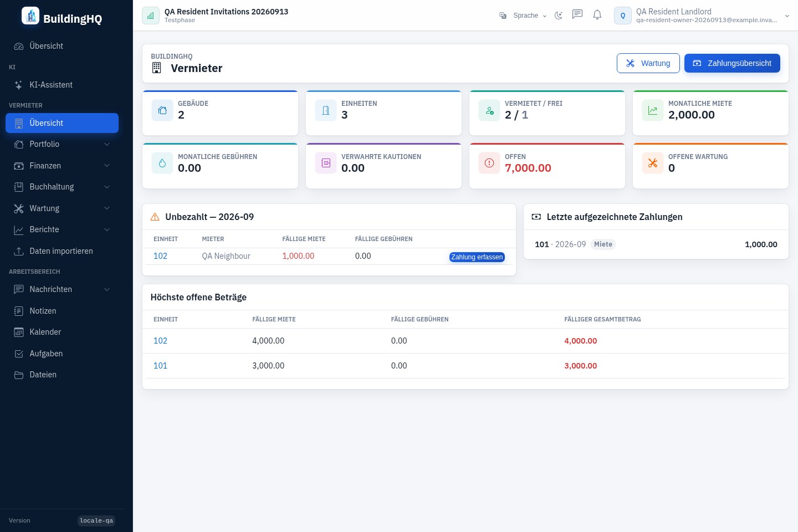Select Berichte in the sidebar menu

pos(62,229)
